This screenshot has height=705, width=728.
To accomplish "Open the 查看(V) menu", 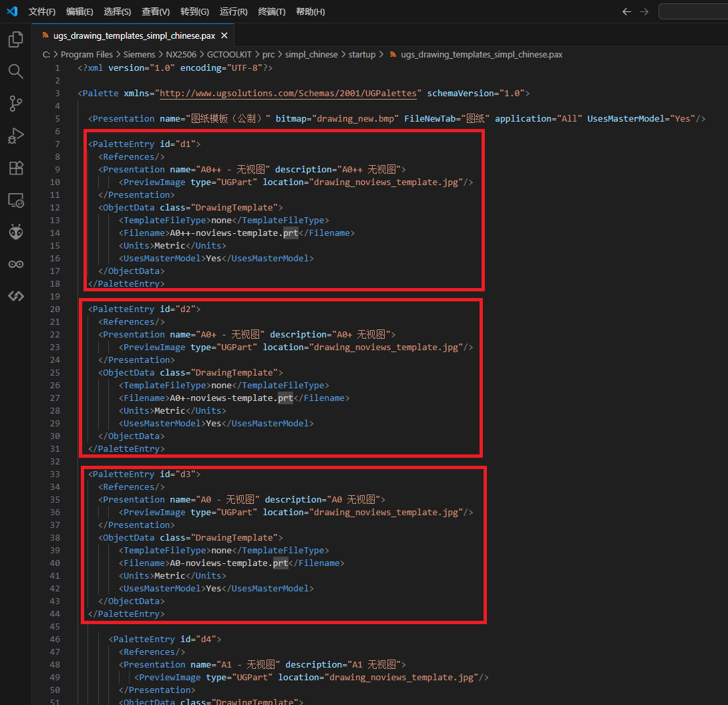I will click(156, 11).
